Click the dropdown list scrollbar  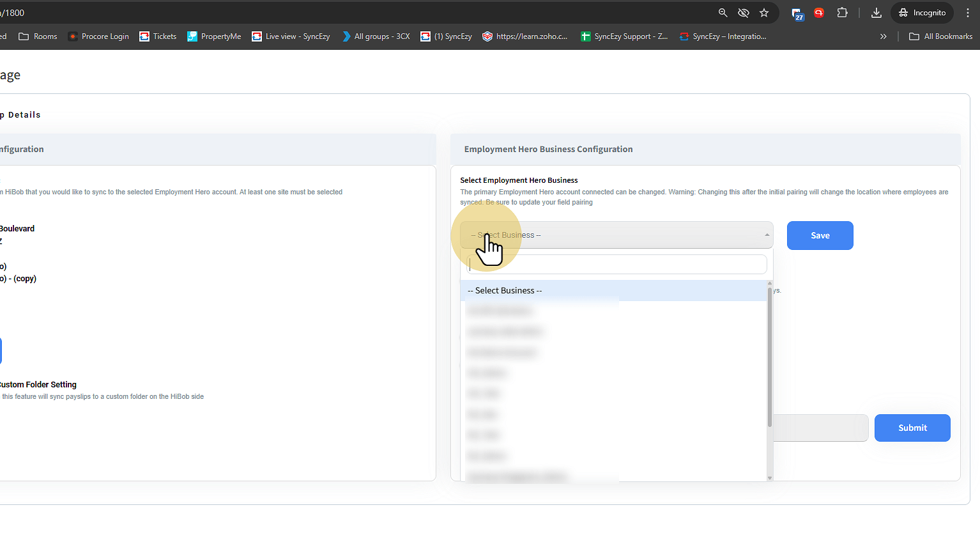click(770, 358)
